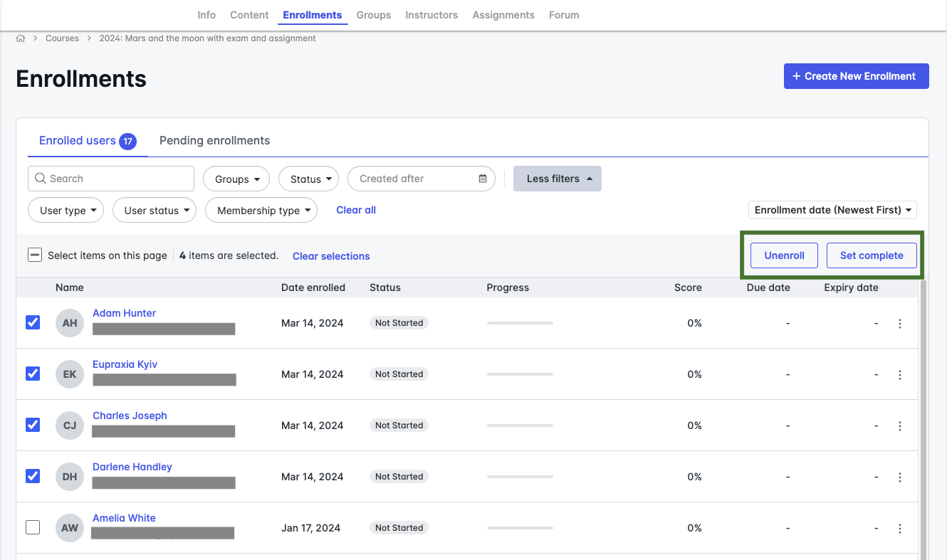Click the AH avatar for Adam Hunter
Image resolution: width=947 pixels, height=560 pixels.
70,323
